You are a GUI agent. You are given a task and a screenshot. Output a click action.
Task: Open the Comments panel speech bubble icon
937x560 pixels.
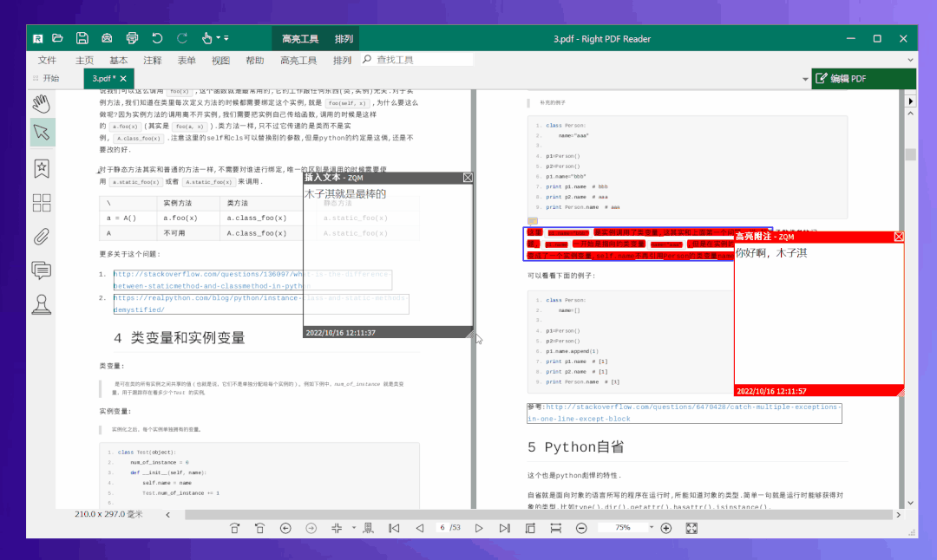point(42,270)
